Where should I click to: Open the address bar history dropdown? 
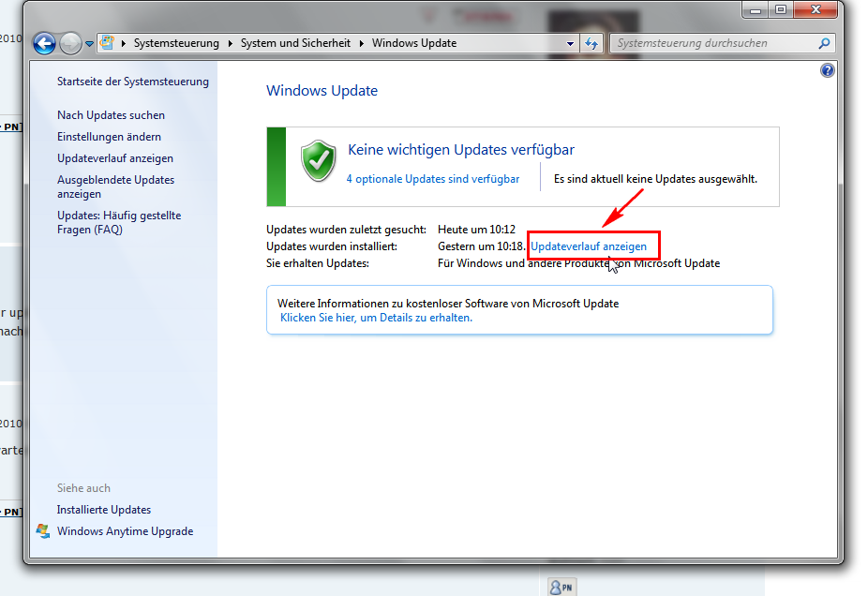point(570,44)
